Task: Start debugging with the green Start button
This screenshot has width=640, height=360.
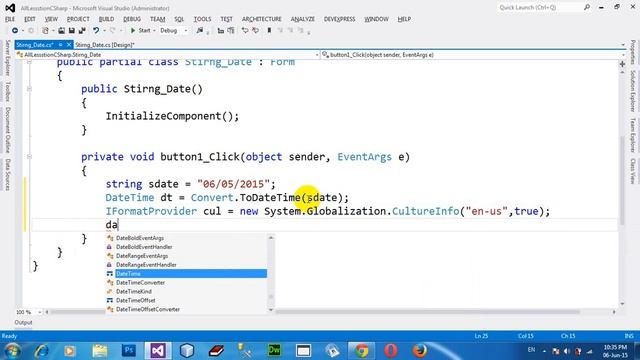Action: pos(140,31)
